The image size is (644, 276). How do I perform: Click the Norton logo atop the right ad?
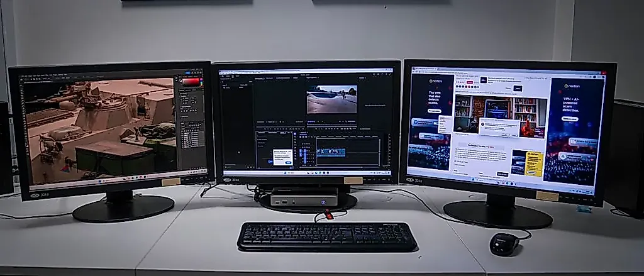pos(574,86)
